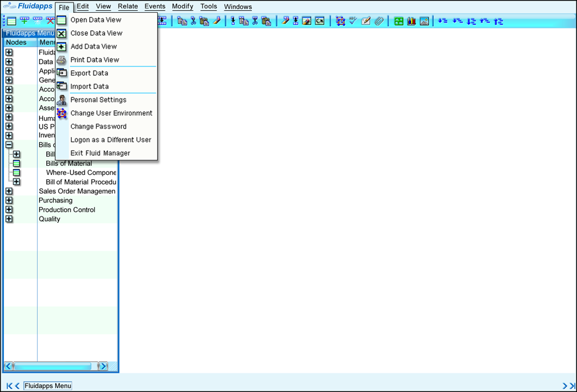Open the Tools menu

[208, 6]
